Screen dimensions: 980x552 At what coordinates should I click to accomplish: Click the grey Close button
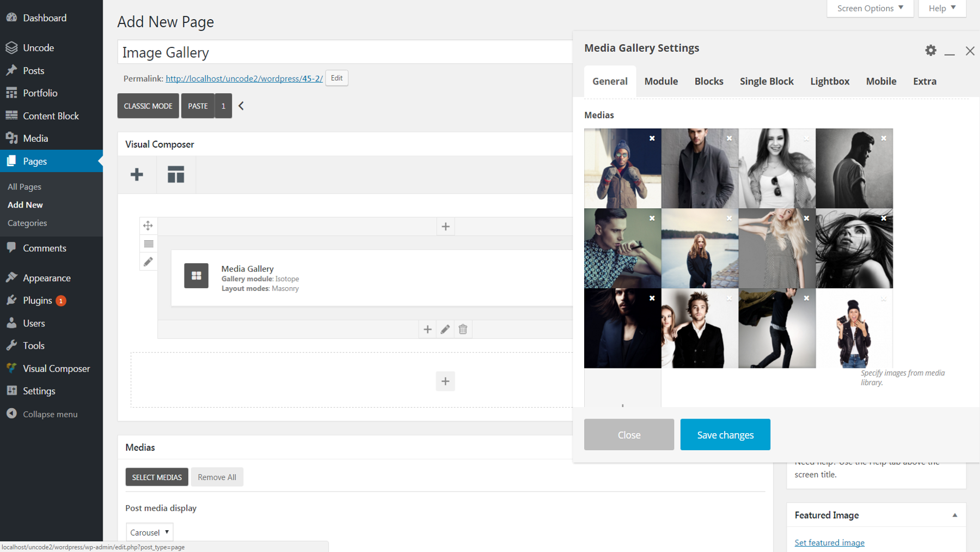coord(629,434)
